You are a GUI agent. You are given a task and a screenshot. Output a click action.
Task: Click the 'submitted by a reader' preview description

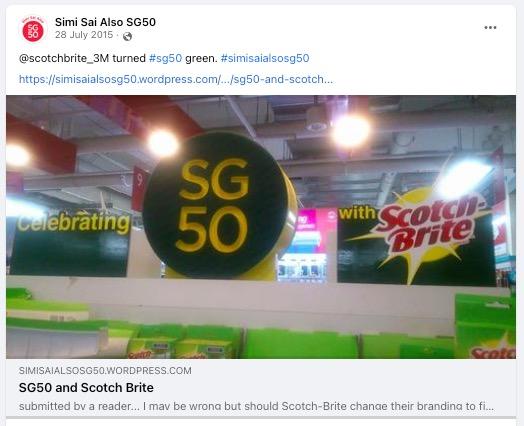(256, 406)
